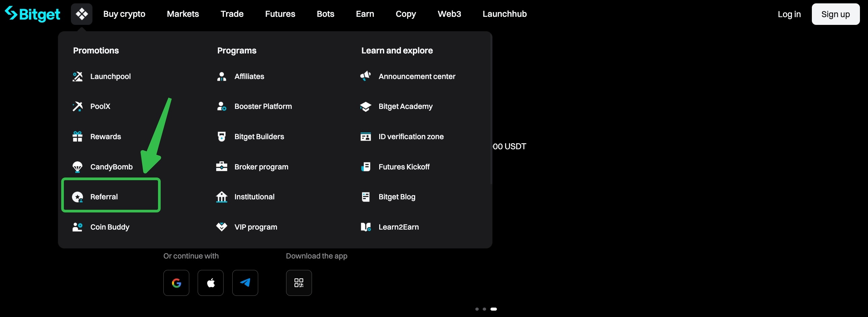This screenshot has width=868, height=317.
Task: Click the Learn2Earn book icon
Action: [x=366, y=227]
